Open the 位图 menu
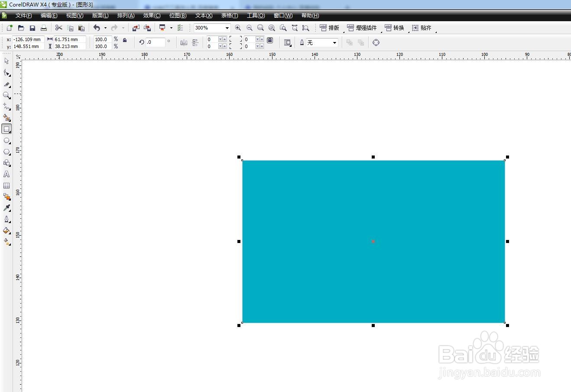Image resolution: width=571 pixels, height=392 pixels. coord(178,15)
